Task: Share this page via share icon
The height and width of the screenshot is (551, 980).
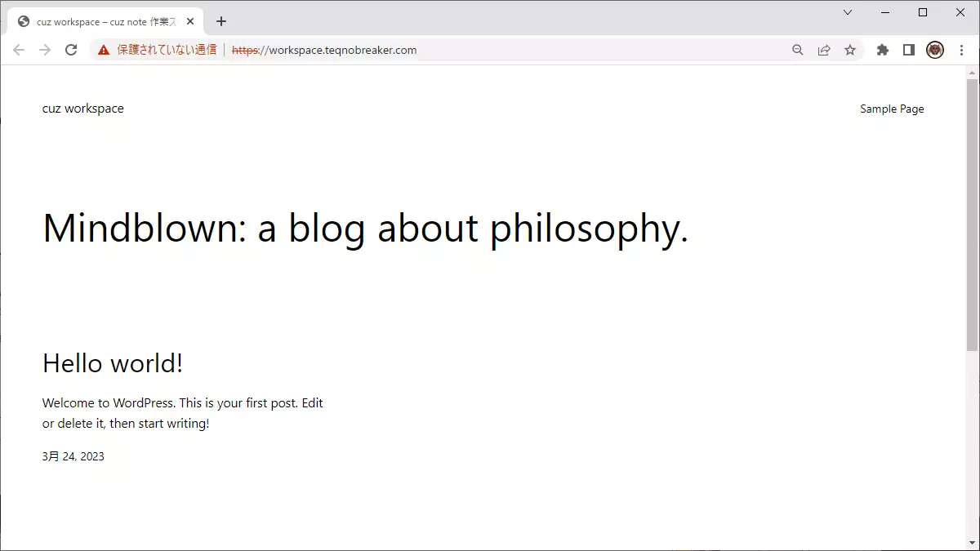Action: [824, 50]
